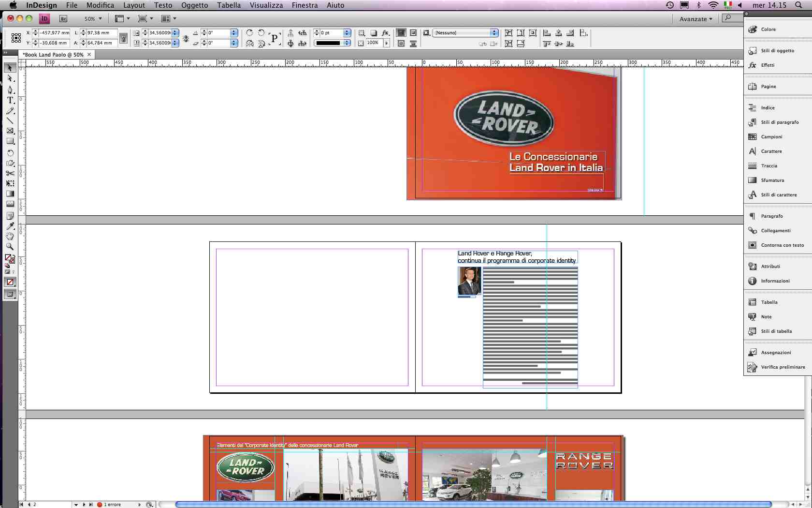The height and width of the screenshot is (508, 812).
Task: Choose the Free Transform tool
Action: click(x=10, y=183)
